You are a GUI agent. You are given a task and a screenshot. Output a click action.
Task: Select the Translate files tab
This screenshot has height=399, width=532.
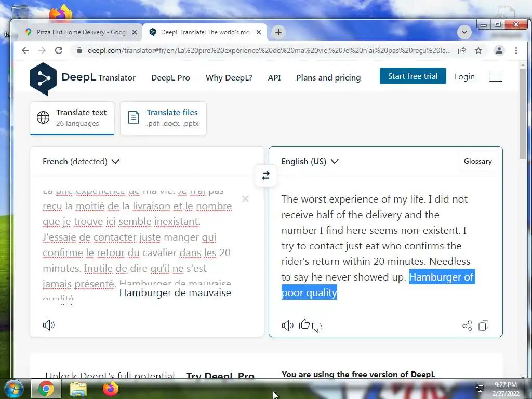point(163,118)
